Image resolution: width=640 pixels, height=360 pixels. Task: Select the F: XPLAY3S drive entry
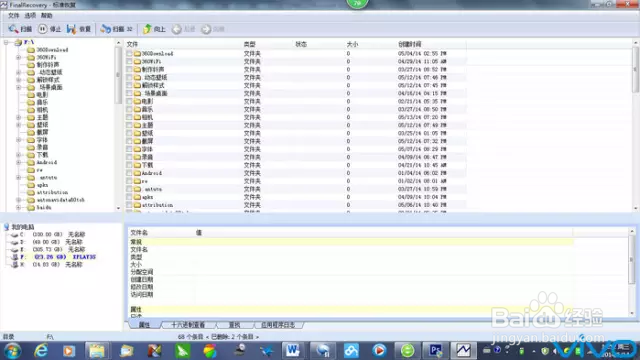point(58,257)
